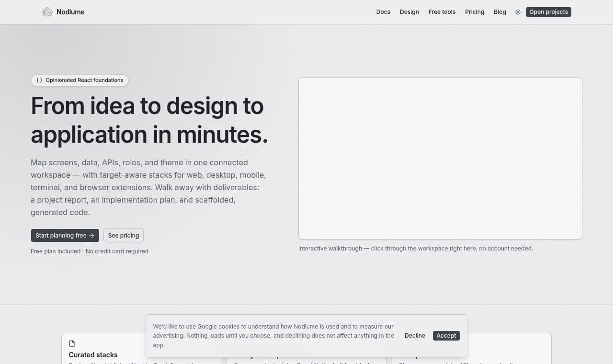Click the Nodlume logo icon
613x364 pixels.
pos(47,12)
